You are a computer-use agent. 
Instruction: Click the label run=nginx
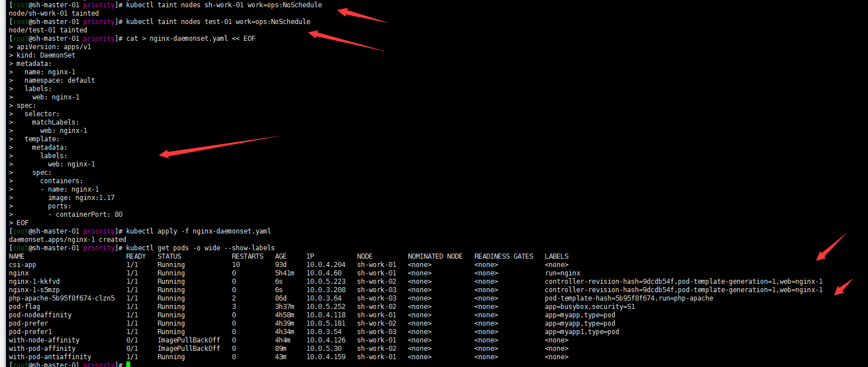(562, 273)
